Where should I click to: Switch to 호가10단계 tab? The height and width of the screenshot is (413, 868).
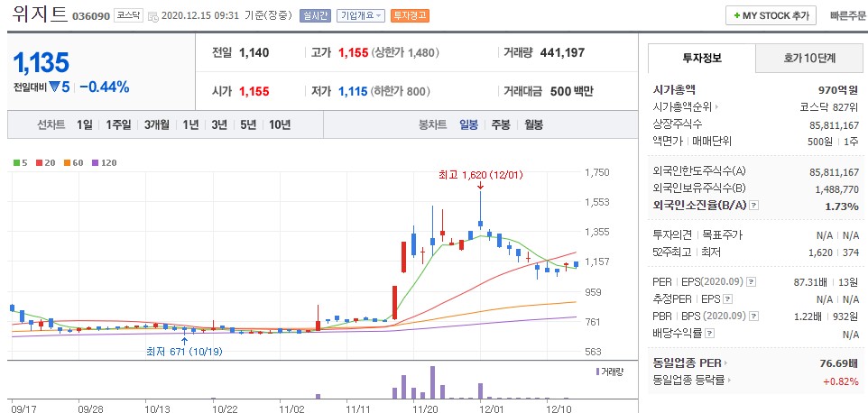808,58
